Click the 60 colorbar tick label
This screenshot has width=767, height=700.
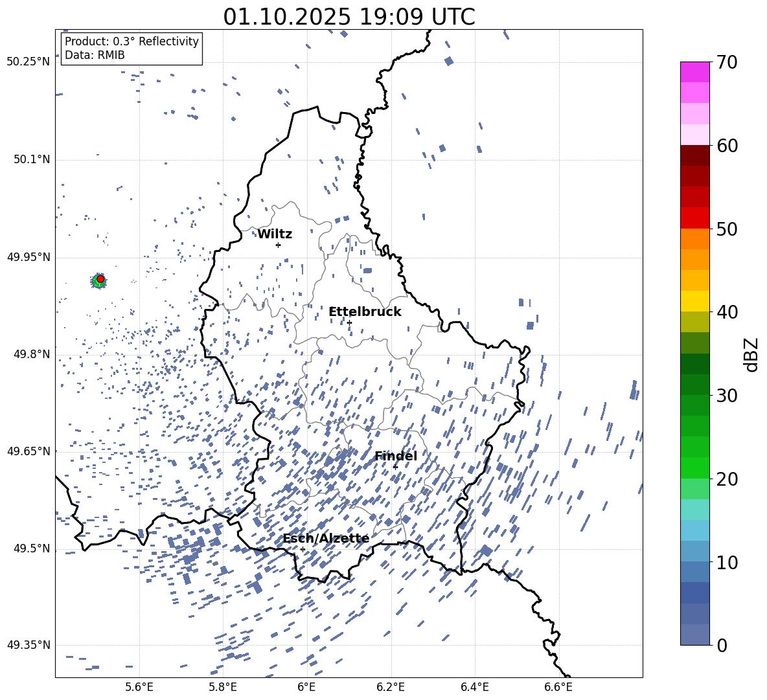727,146
